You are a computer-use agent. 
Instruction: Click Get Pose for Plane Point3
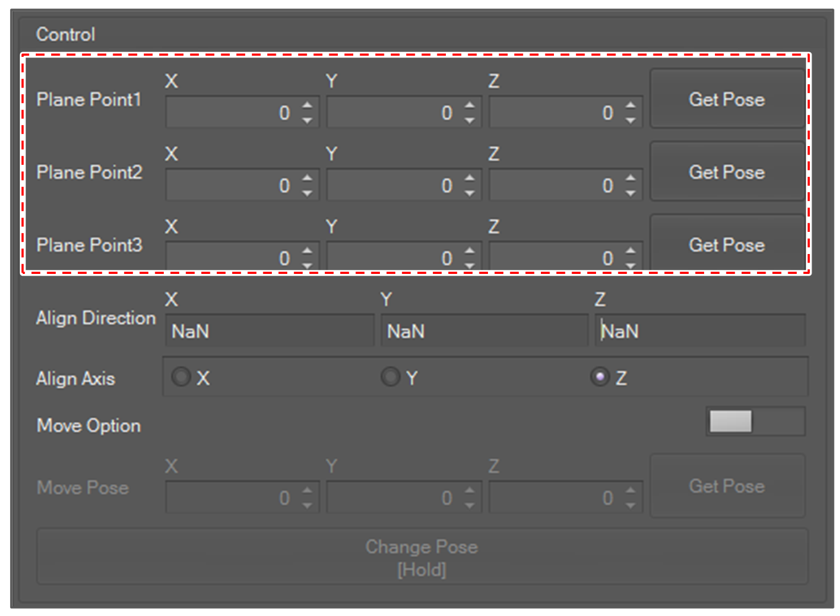727,244
